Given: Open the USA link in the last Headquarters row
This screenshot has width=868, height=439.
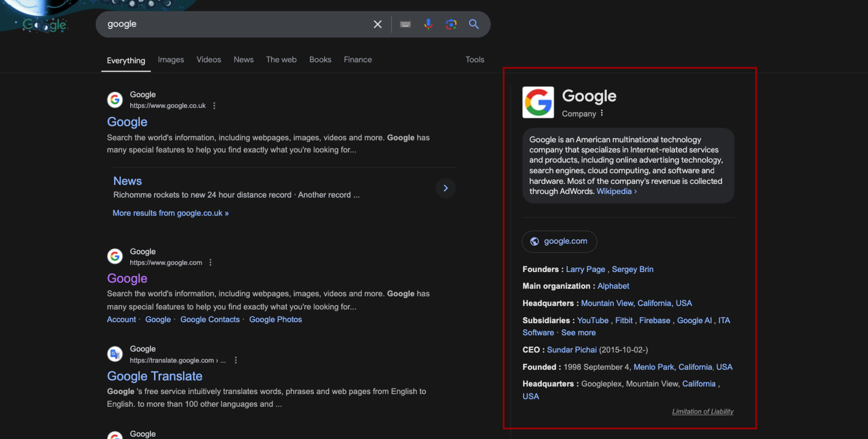Looking at the screenshot, I should [531, 396].
